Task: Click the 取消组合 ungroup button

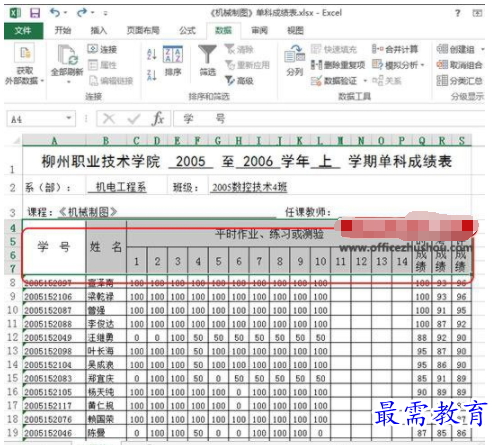Action: tap(459, 65)
